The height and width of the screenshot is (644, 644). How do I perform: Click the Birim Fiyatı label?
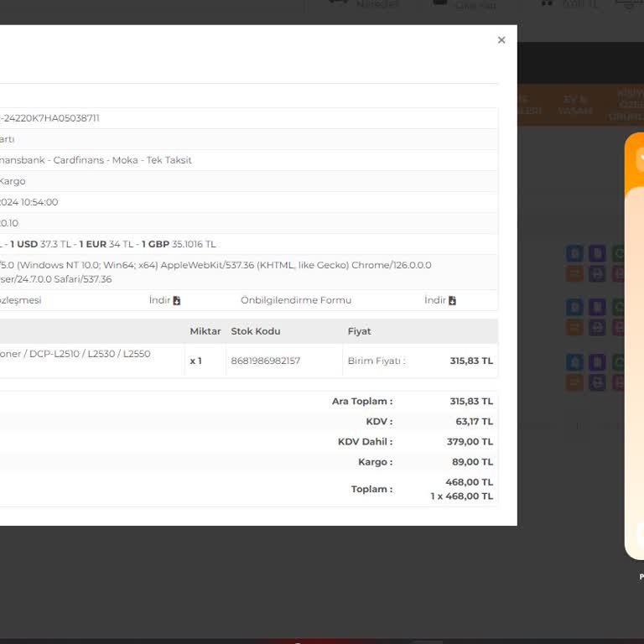377,361
